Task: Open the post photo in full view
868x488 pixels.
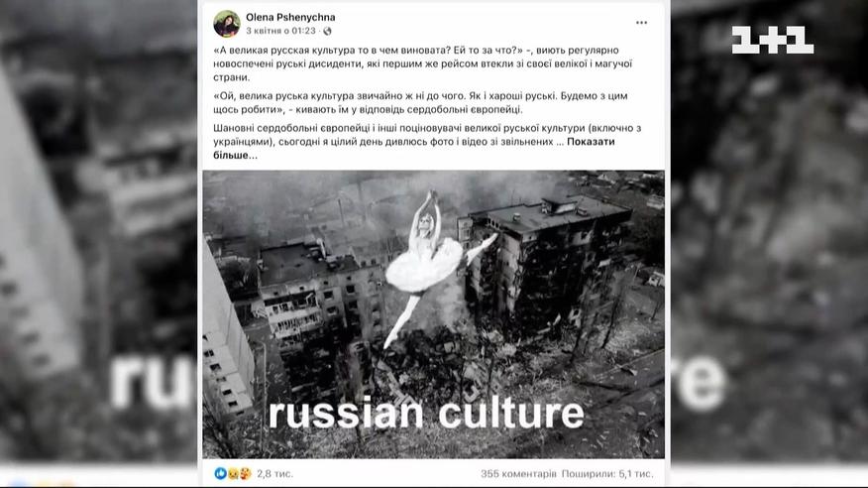Action: [433, 314]
